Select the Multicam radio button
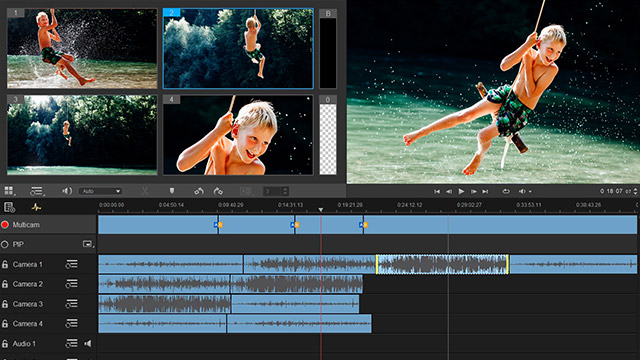Screen dimensions: 640x360 5,225
